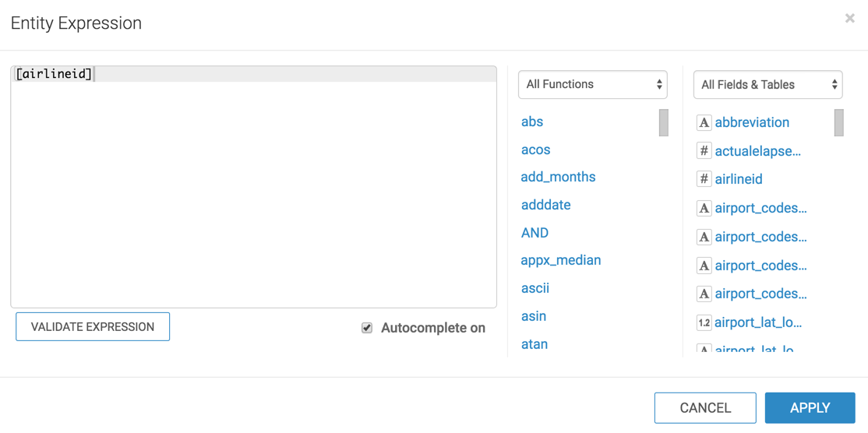
Task: Click the number icon beside actualelapse field
Action: 704,151
